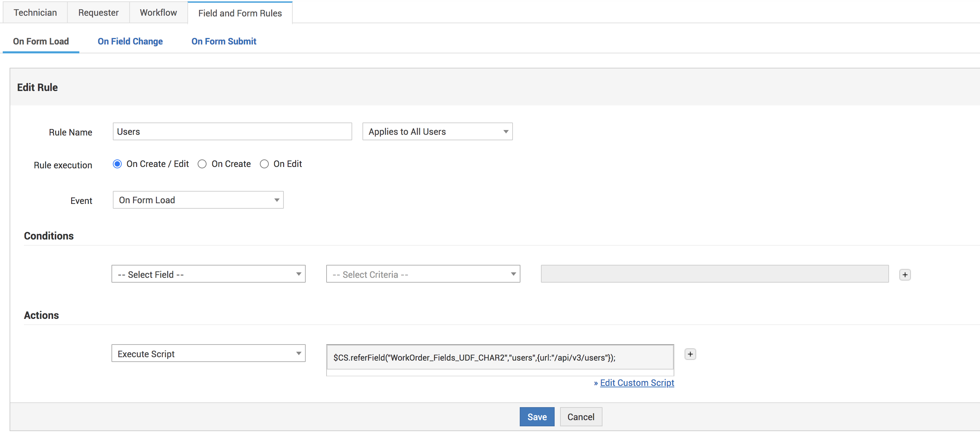
Task: Click the Save button
Action: tap(537, 417)
